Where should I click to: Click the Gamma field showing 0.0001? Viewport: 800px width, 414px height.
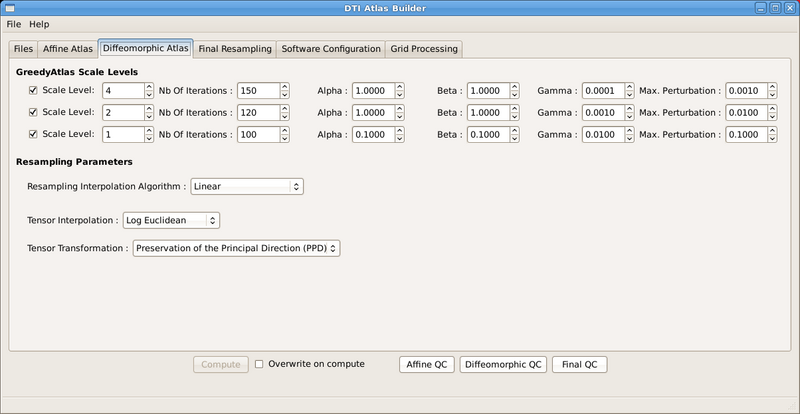pyautogui.click(x=604, y=91)
